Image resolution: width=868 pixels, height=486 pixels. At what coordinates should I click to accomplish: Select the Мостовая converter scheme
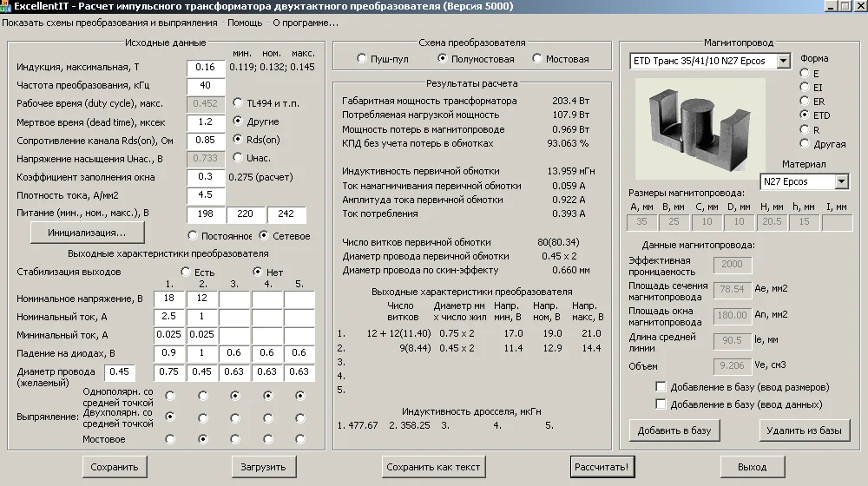(538, 59)
